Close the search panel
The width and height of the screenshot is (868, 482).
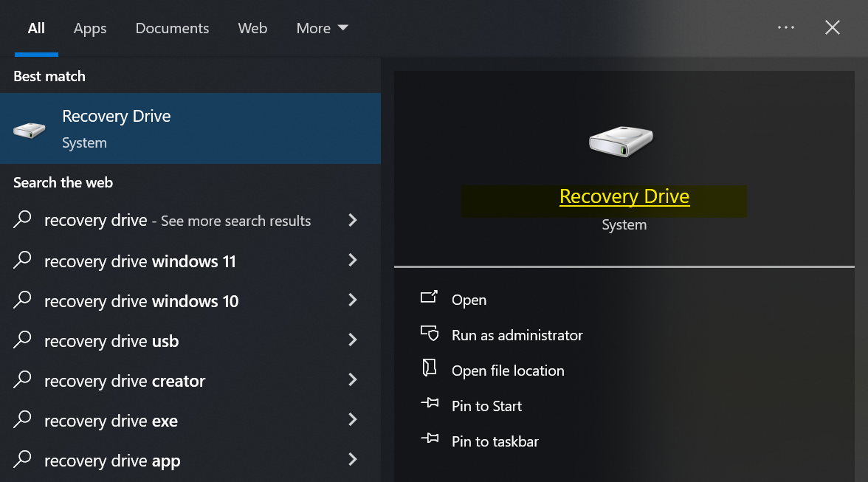[x=833, y=28]
